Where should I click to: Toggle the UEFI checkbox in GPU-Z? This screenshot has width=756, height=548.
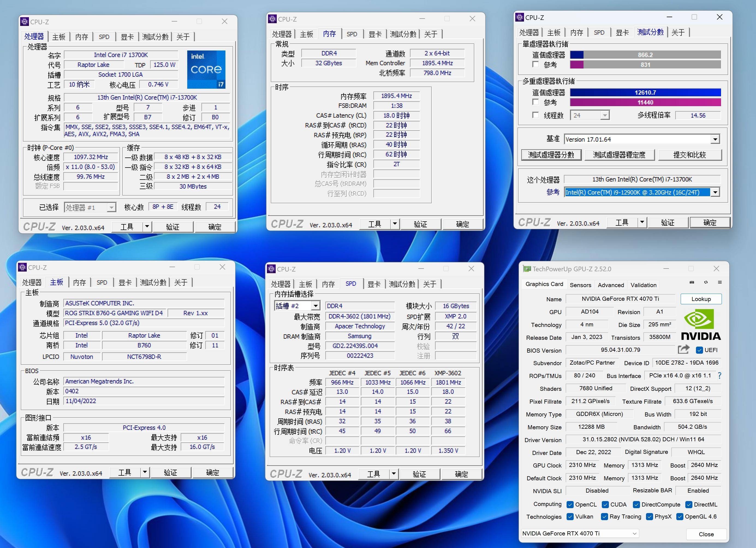click(x=699, y=350)
